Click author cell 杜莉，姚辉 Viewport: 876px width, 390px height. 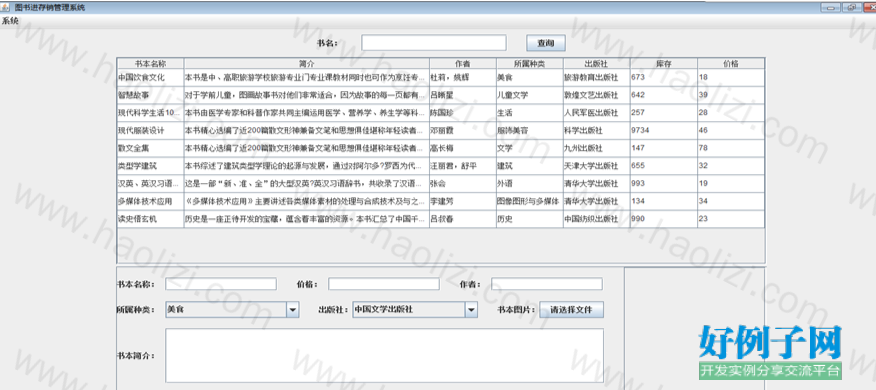(463, 78)
